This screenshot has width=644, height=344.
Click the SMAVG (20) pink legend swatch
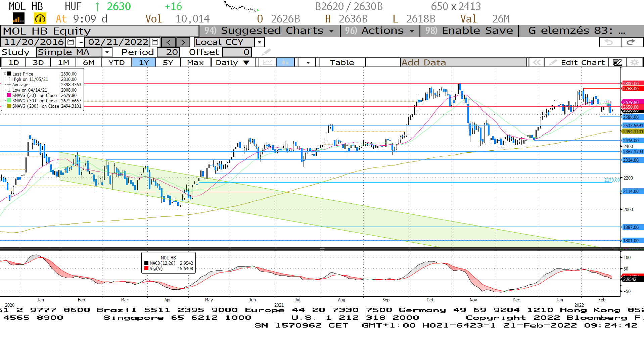9,95
